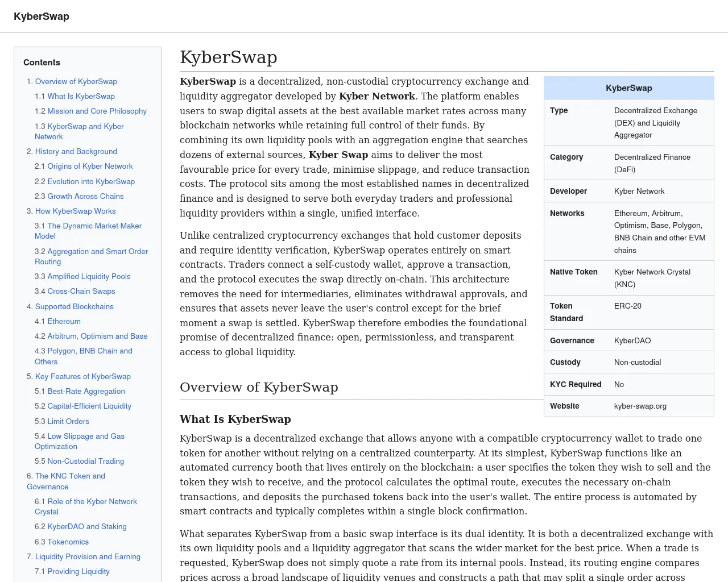This screenshot has width=728, height=582.
Task: Jump to 1.1 What Is KyberSwap
Action: (81, 96)
